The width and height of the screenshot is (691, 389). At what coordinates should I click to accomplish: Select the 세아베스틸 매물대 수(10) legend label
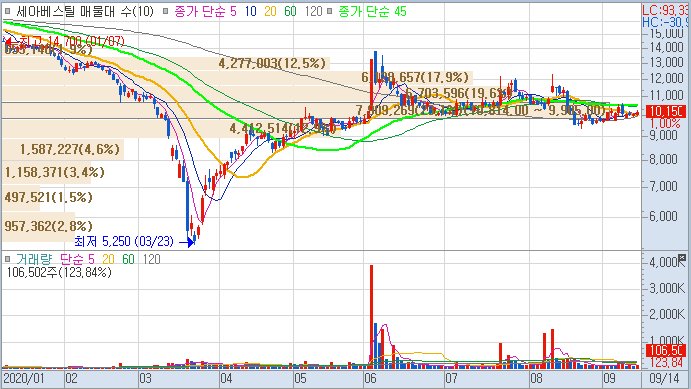click(x=85, y=11)
